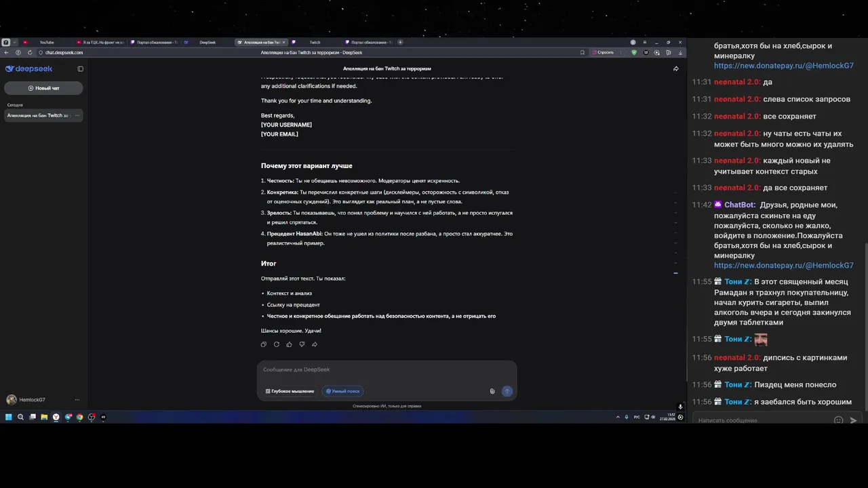Open options for Апелляция chat in sidebar

pos(77,115)
